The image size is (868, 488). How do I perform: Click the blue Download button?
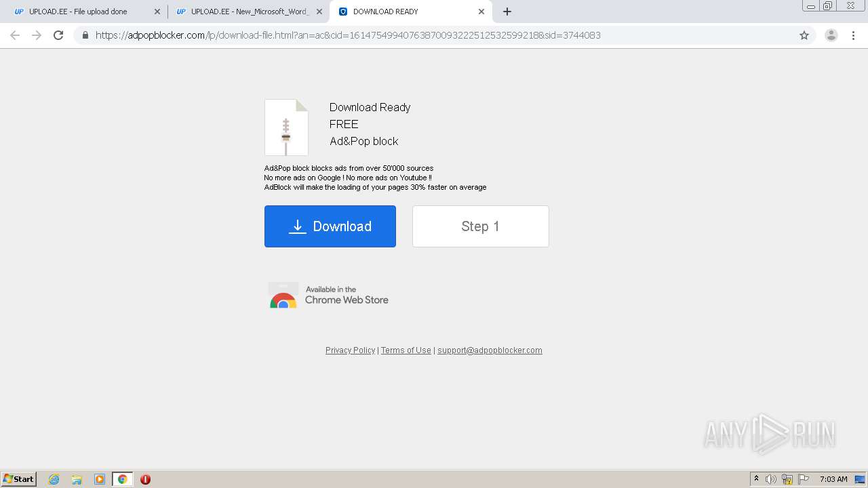click(330, 226)
